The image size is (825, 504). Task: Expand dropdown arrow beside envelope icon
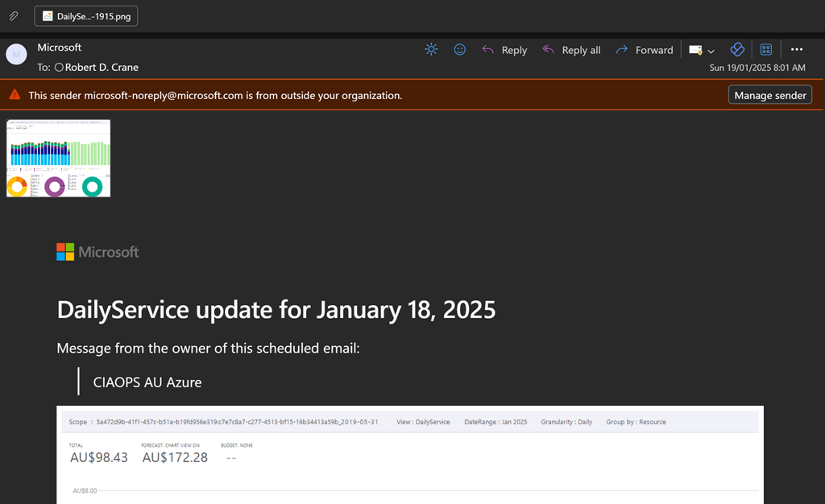[x=711, y=51]
